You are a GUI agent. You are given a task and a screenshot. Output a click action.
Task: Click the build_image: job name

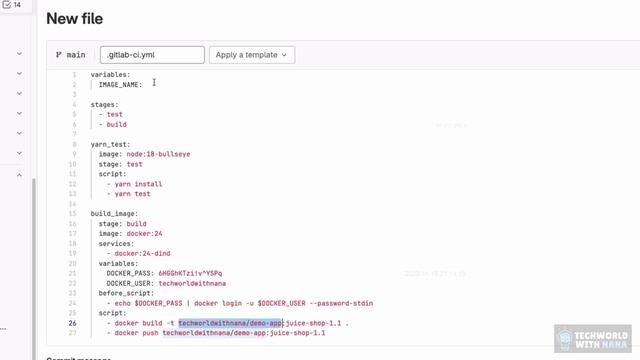click(114, 214)
